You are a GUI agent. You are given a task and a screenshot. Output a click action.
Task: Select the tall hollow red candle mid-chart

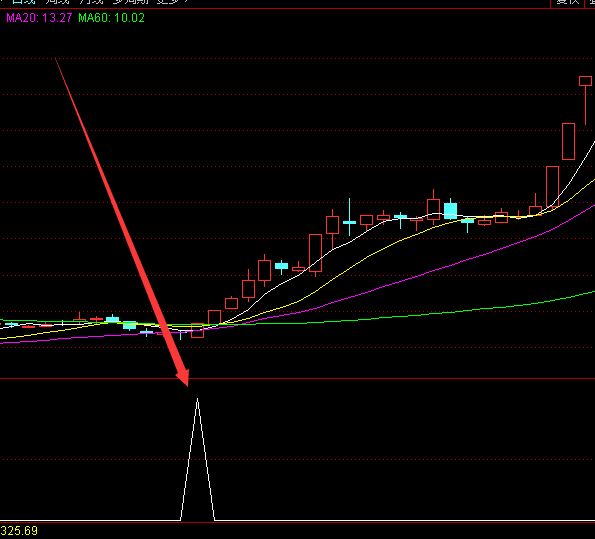pos(315,253)
